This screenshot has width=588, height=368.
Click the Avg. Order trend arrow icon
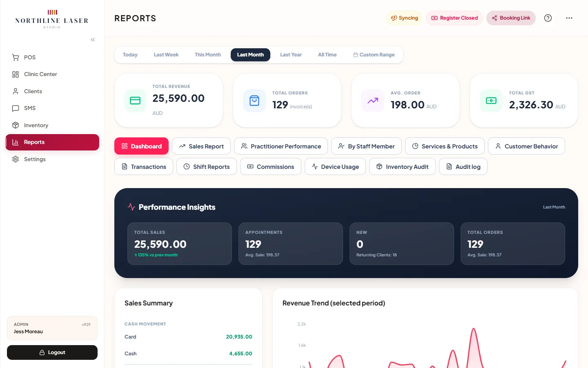373,101
